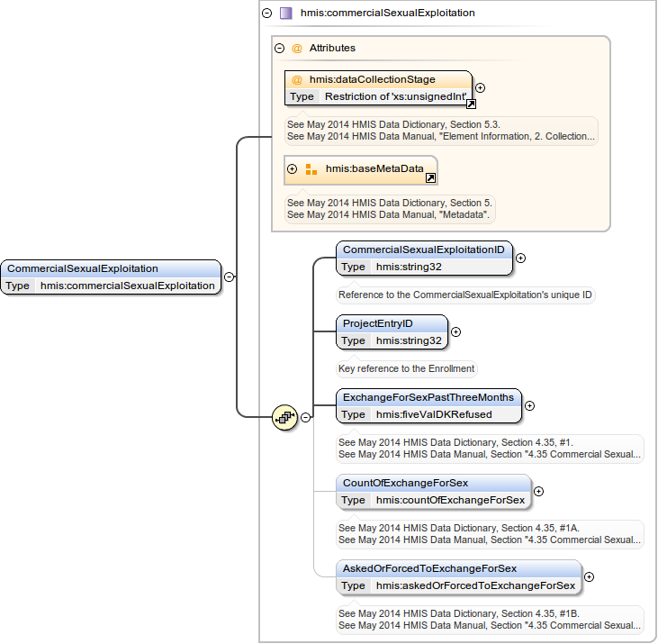Expand the hmis:baseMetaData group
Image resolution: width=658 pixels, height=644 pixels.
(292, 169)
